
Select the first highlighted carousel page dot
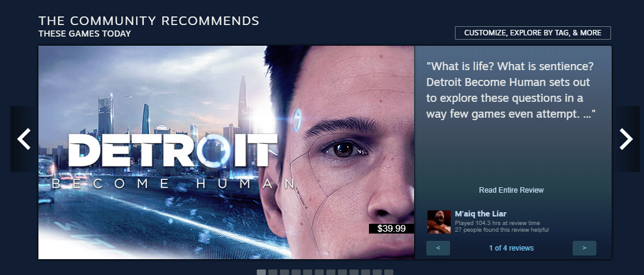(261, 273)
